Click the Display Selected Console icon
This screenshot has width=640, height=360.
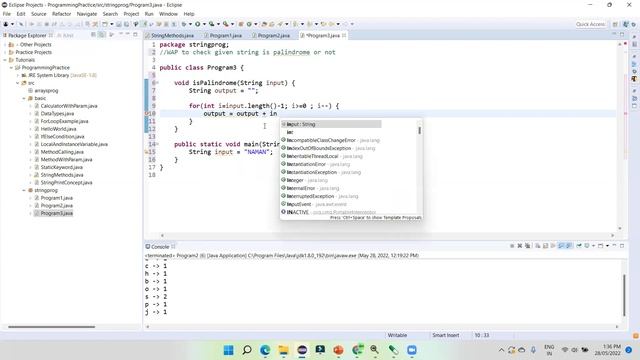pyautogui.click(x=587, y=246)
